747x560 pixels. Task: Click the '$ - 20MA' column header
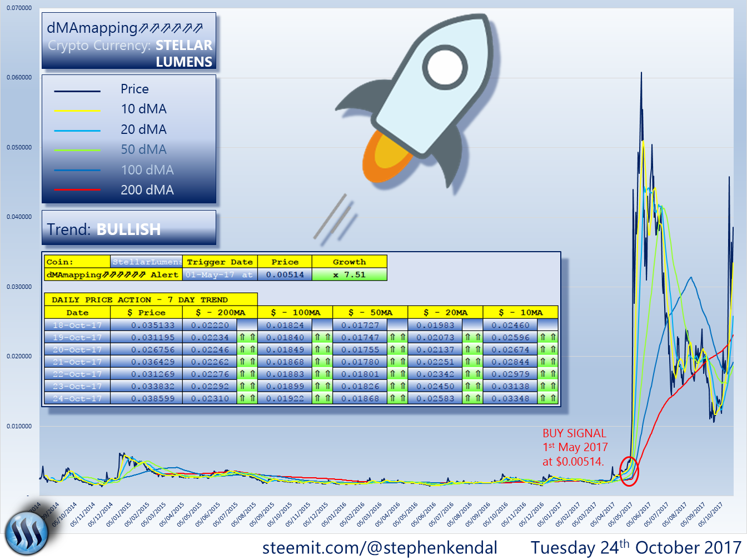[445, 313]
